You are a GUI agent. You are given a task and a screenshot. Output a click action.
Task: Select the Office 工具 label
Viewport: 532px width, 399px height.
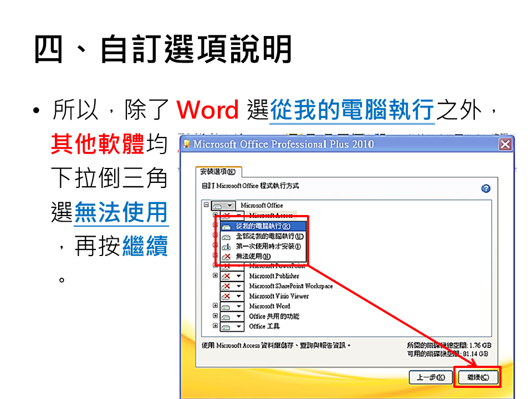tap(264, 326)
